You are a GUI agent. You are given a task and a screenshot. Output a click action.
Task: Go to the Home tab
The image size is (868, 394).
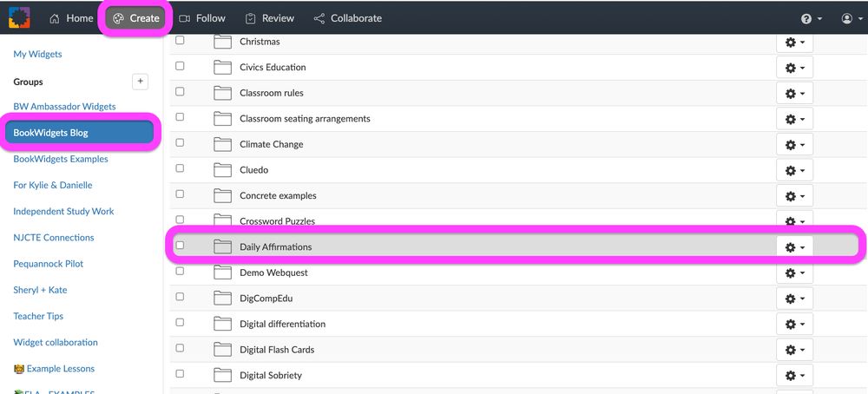pyautogui.click(x=71, y=18)
